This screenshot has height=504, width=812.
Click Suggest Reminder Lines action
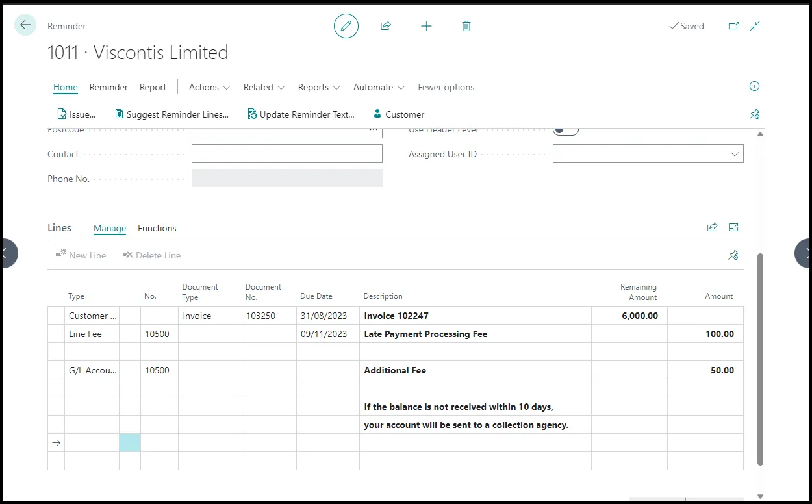[171, 114]
